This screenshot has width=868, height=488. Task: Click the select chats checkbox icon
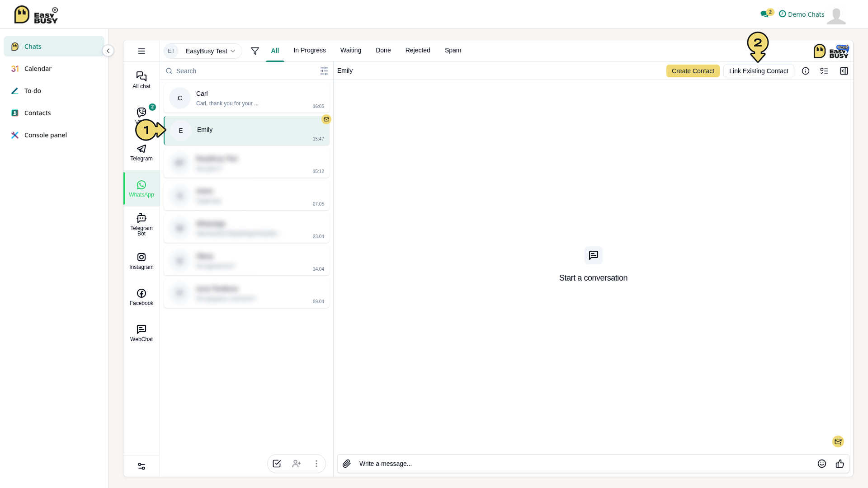coord(277,464)
